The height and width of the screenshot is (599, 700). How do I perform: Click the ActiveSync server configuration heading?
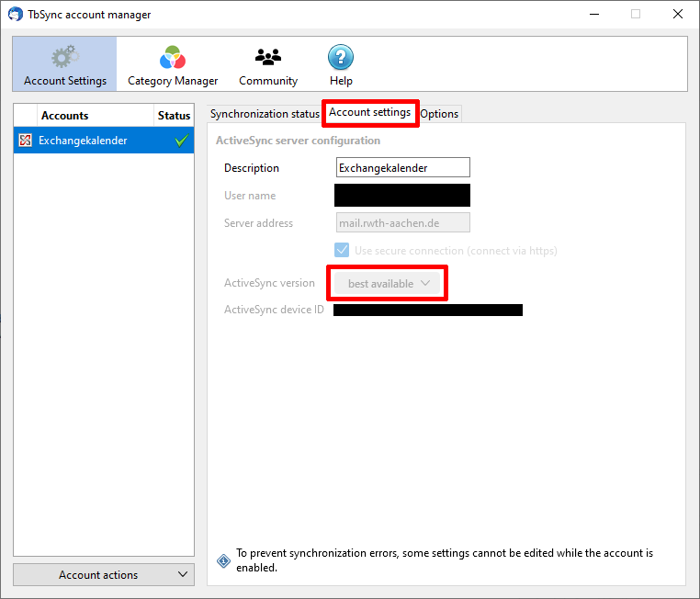pos(299,141)
